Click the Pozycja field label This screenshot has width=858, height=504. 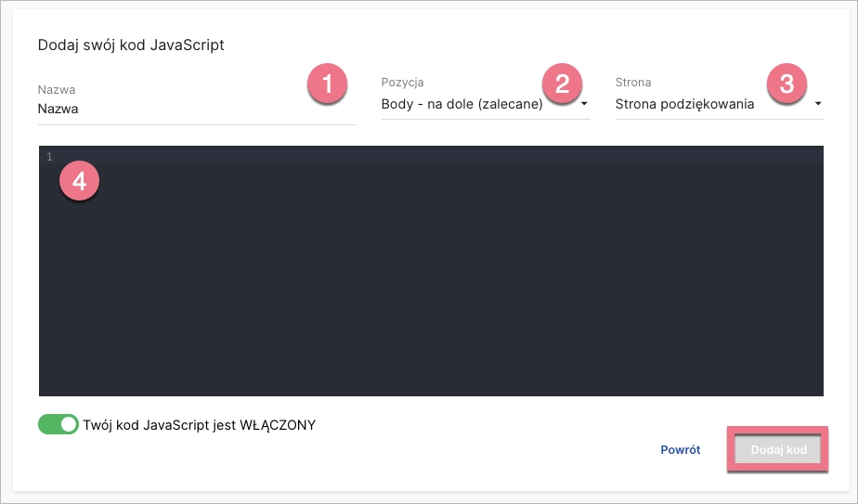click(x=402, y=83)
